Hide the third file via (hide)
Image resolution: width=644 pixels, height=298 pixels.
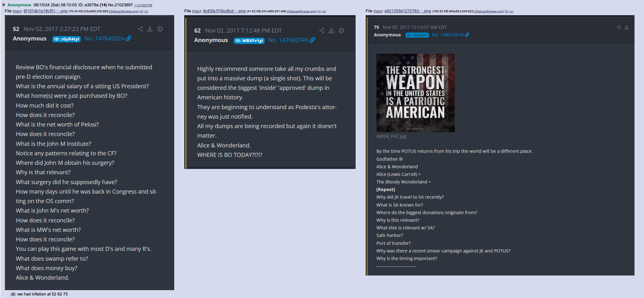[x=378, y=11]
